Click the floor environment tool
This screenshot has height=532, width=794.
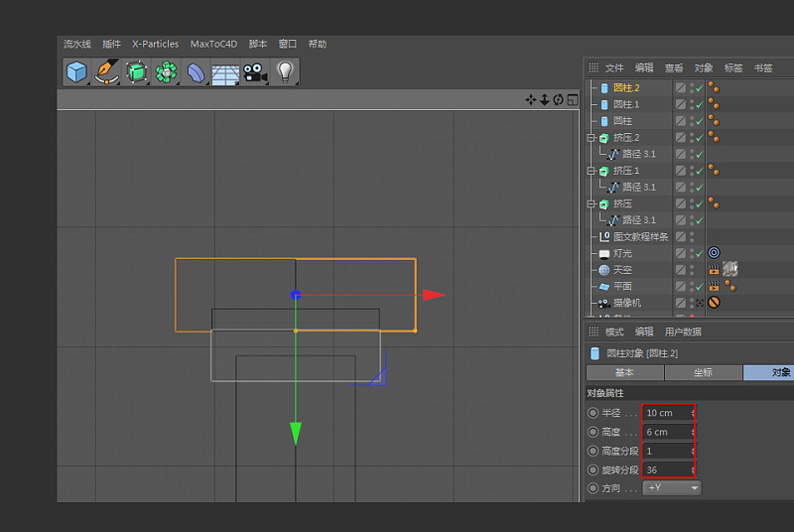click(x=225, y=72)
